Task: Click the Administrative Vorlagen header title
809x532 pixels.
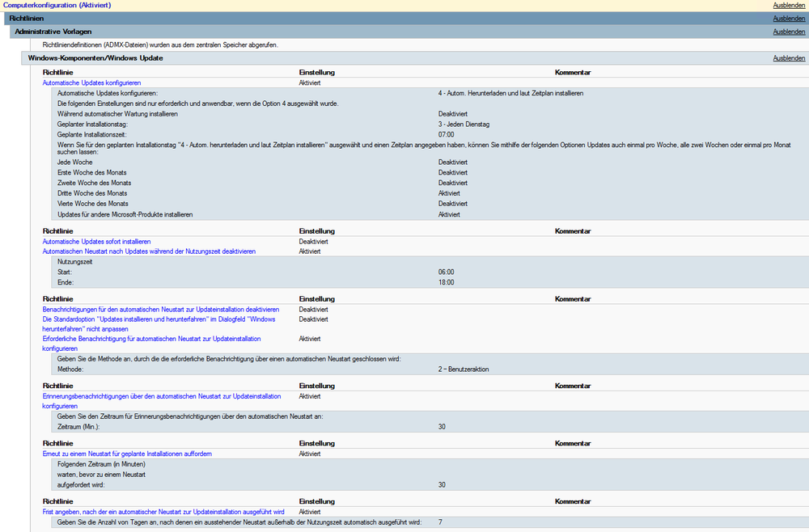Action: point(53,32)
